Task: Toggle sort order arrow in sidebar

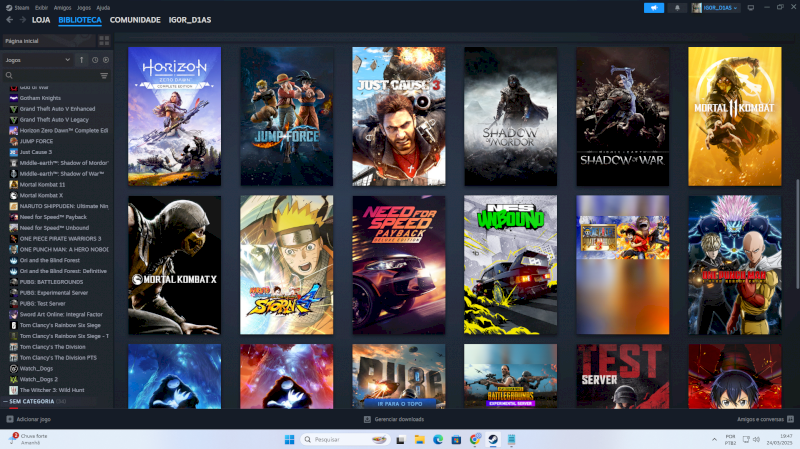Action: tap(82, 60)
